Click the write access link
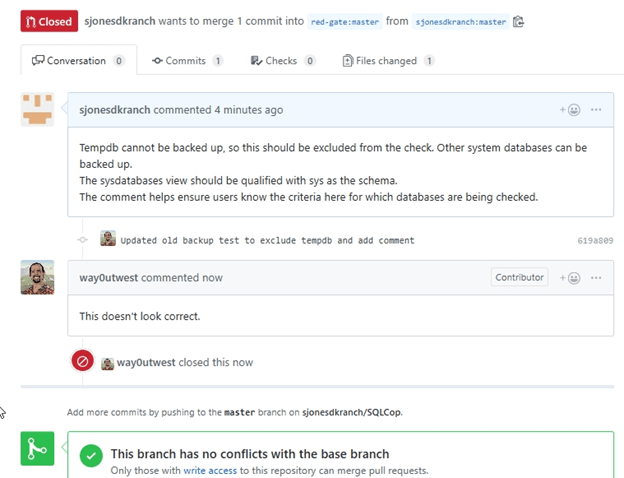The width and height of the screenshot is (624, 478). point(208,470)
